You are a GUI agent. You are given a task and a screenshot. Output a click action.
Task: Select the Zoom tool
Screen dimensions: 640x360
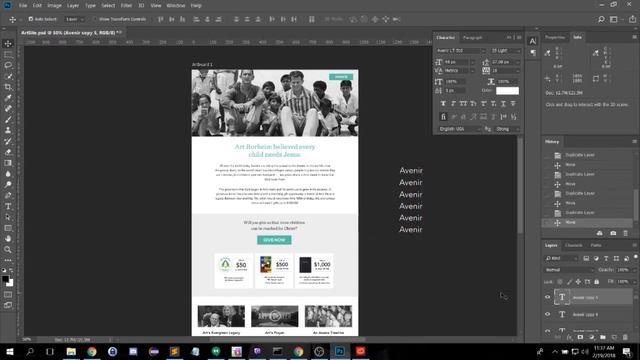click(8, 249)
